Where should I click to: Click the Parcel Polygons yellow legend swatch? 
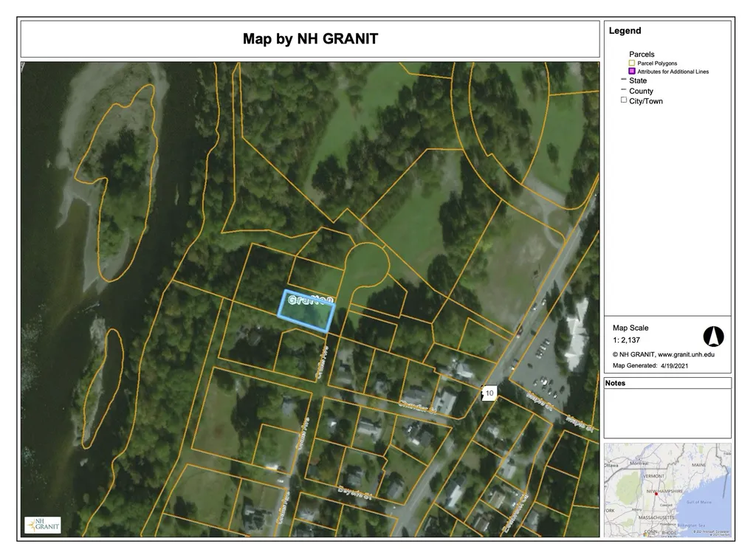point(632,63)
